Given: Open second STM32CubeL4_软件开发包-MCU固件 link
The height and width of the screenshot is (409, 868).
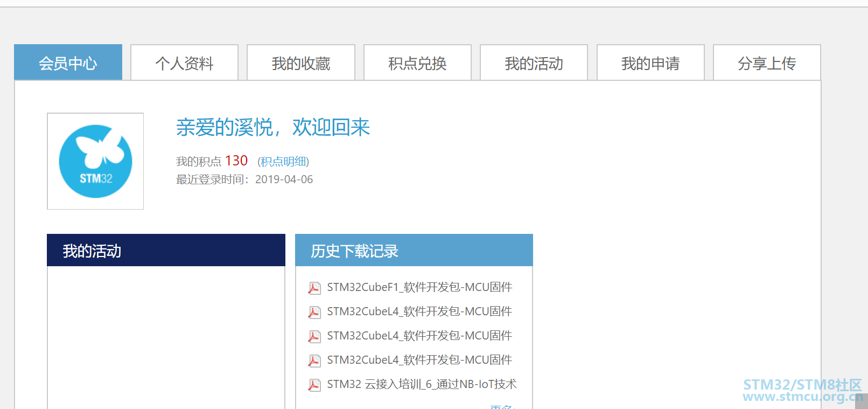Looking at the screenshot, I should click(419, 336).
